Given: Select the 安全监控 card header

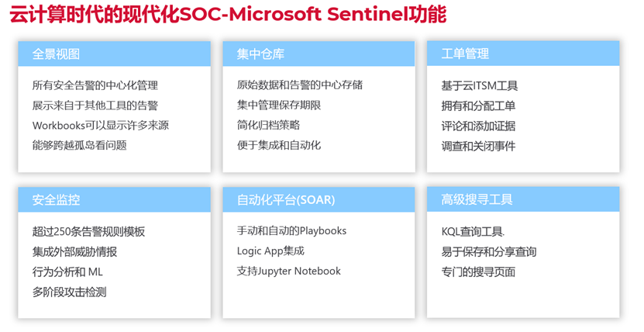Looking at the screenshot, I should point(114,199).
